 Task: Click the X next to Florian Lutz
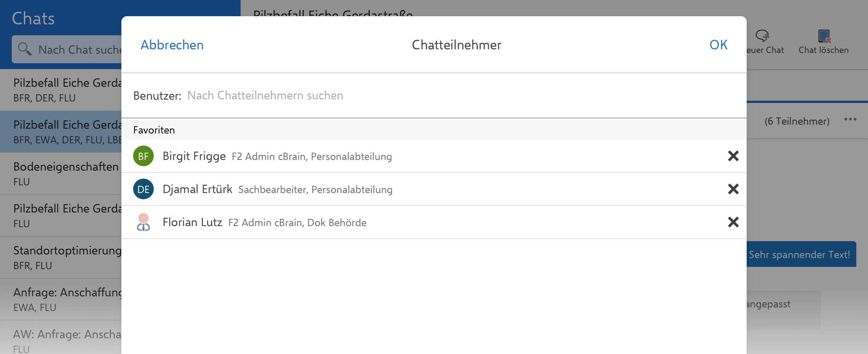(x=733, y=222)
